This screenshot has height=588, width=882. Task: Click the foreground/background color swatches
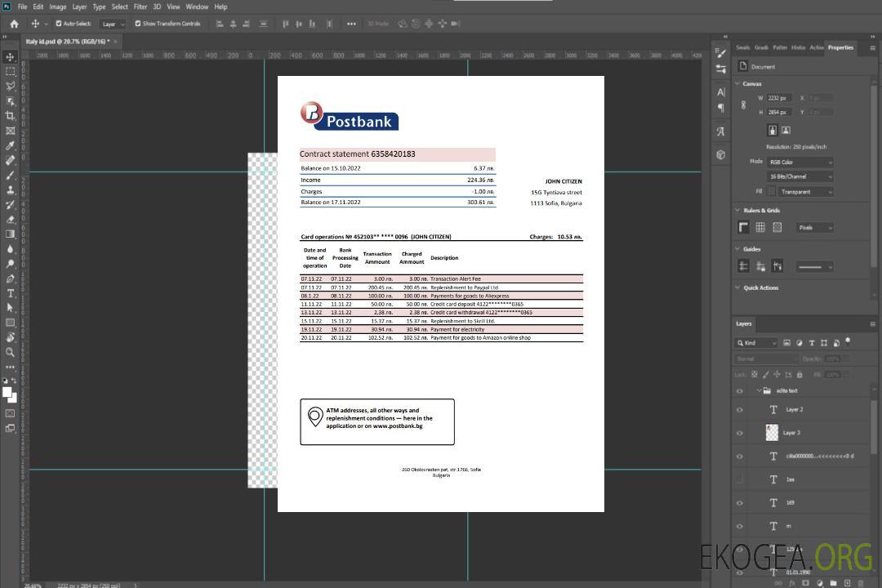pyautogui.click(x=10, y=394)
